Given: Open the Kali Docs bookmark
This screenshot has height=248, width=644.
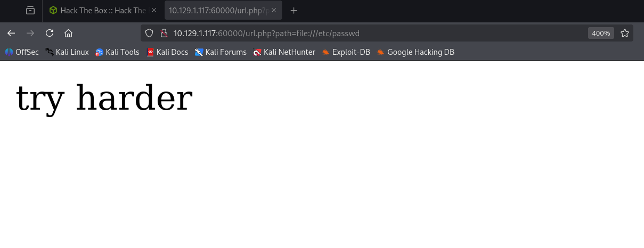Looking at the screenshot, I should point(167,52).
